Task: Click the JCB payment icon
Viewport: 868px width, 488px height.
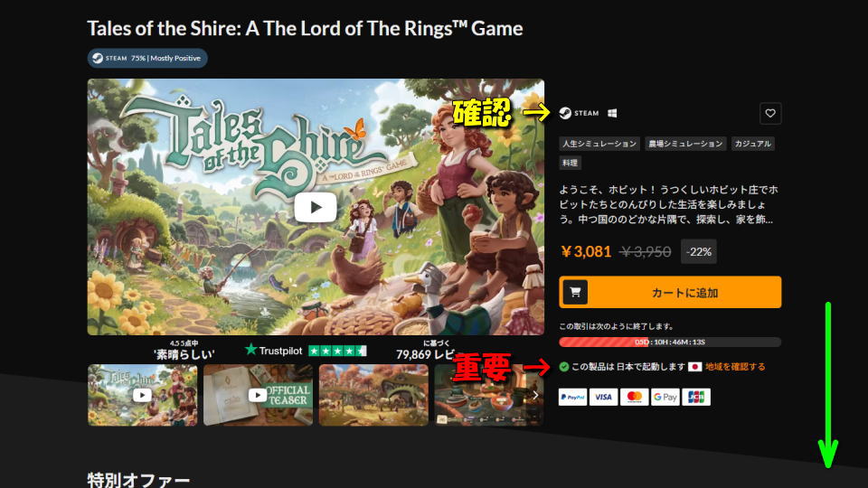Action: 696,397
